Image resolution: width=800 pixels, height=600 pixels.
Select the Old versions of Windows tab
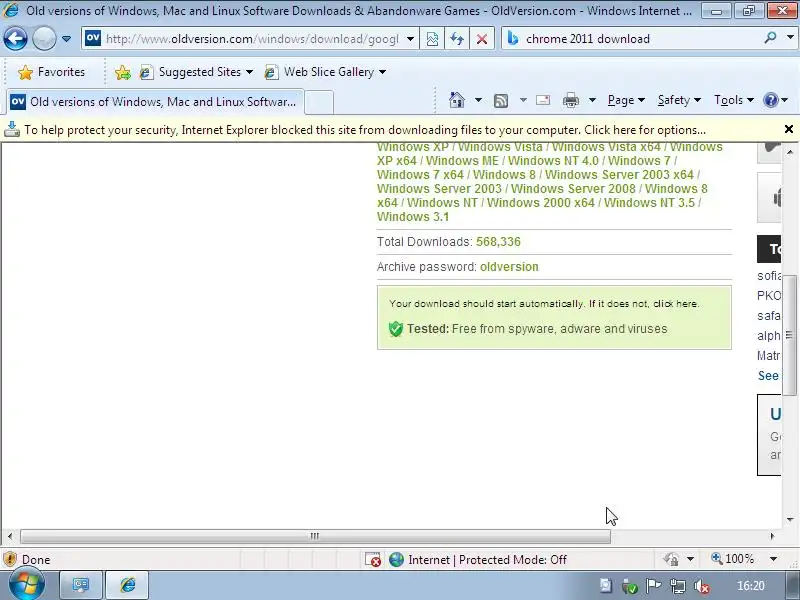point(155,102)
